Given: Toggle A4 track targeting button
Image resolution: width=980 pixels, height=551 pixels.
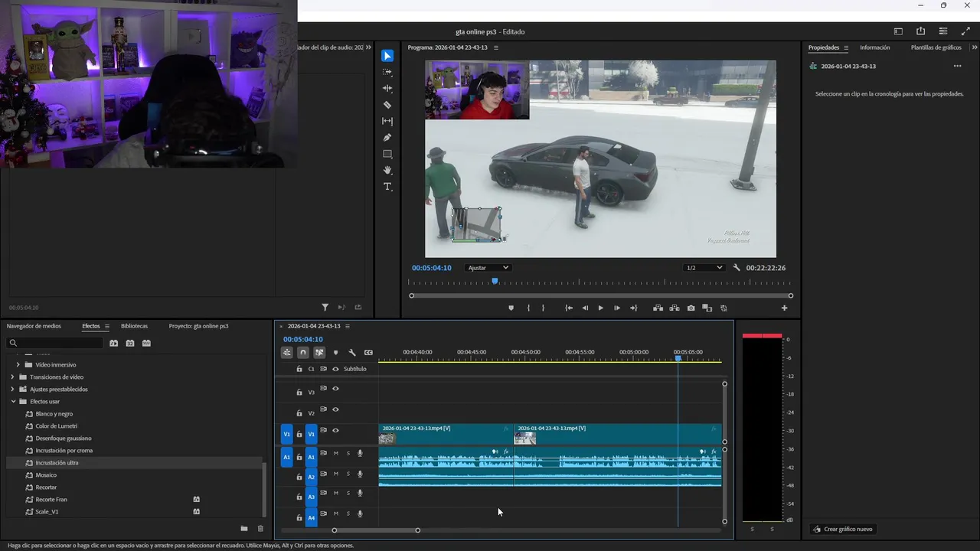Looking at the screenshot, I should coord(311,518).
